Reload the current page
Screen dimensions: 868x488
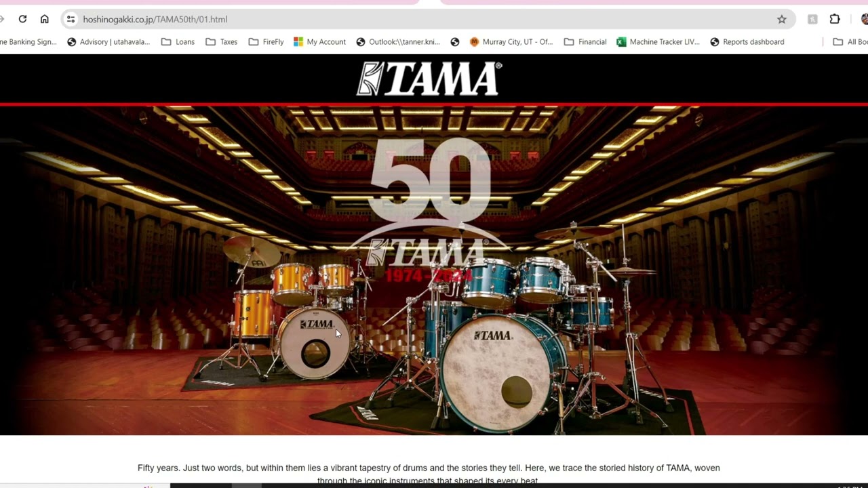click(22, 19)
